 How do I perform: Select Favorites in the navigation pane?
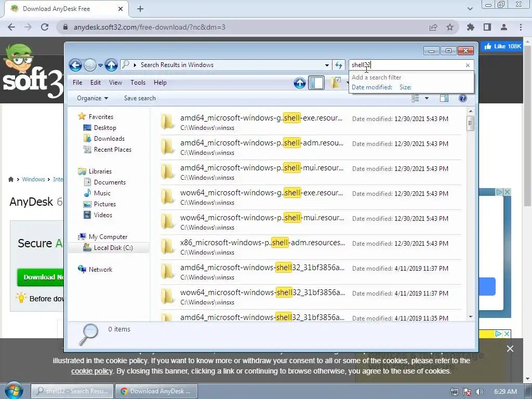coord(101,117)
